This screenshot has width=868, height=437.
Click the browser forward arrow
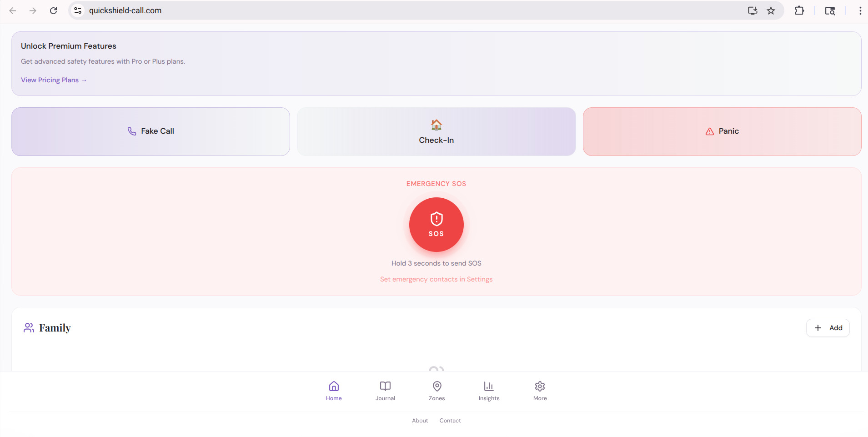click(33, 10)
